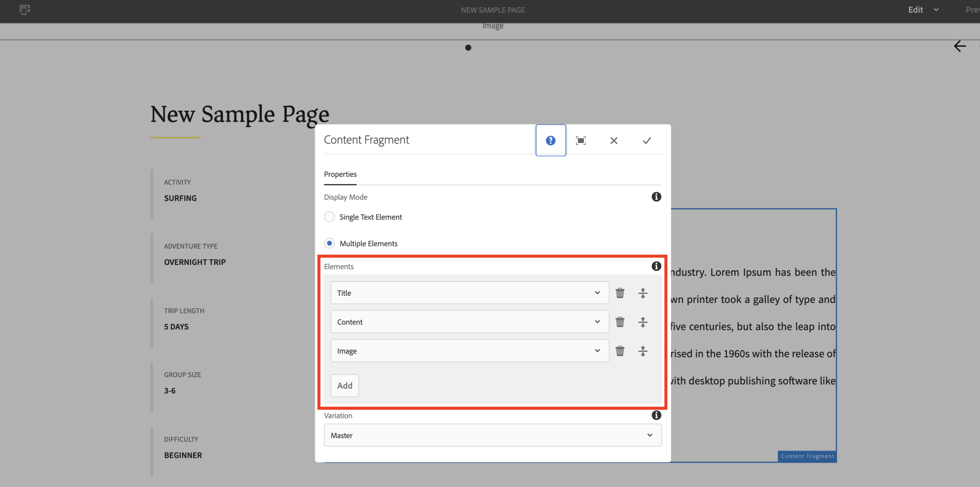980x487 pixels.
Task: Cancel editing with the X icon
Action: tap(613, 140)
